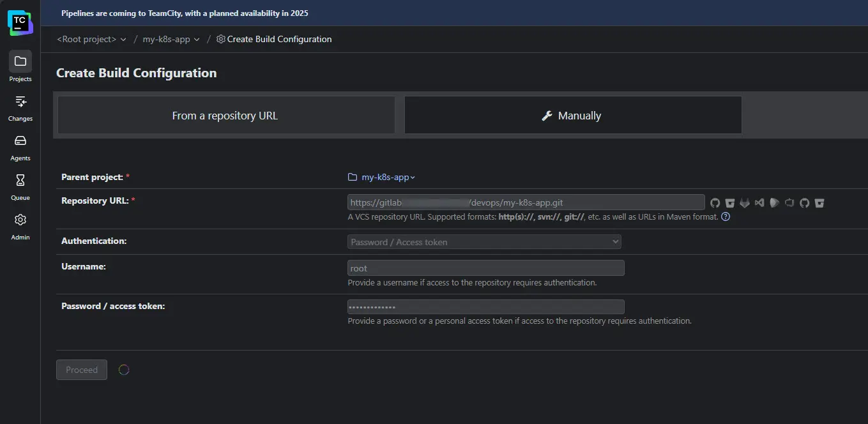Screen dimensions: 868x424
Task: Click the Visual Studio icon beside repository URL
Action: coord(759,203)
